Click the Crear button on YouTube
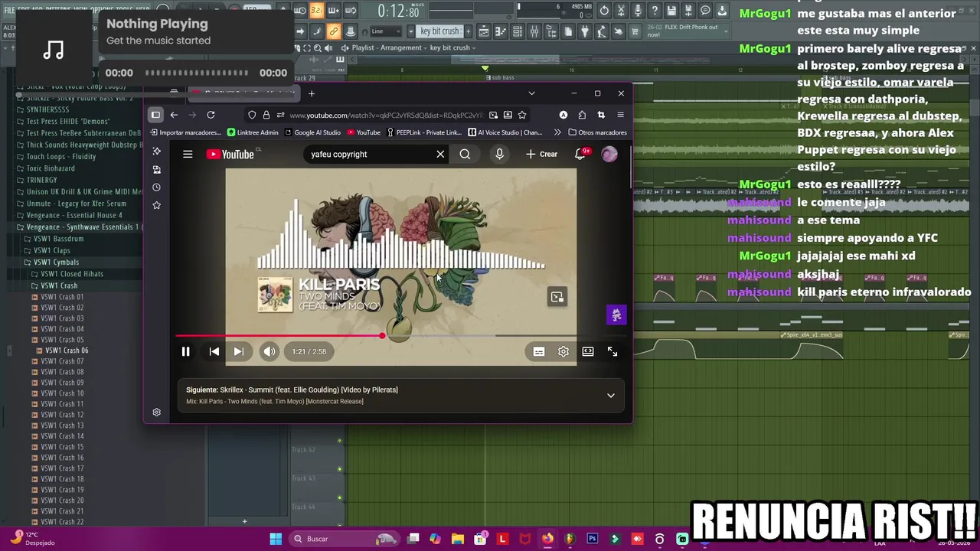This screenshot has width=980, height=551. (542, 154)
